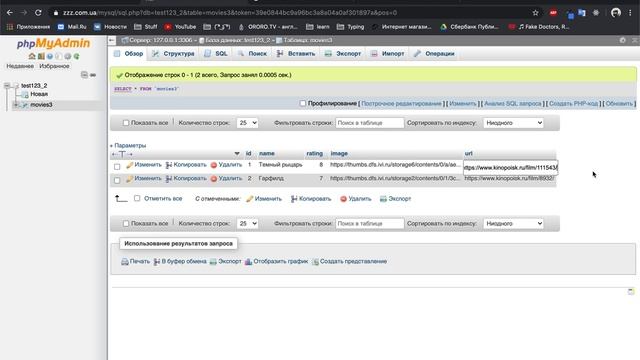640x360 pixels.
Task: Sort by the rating column header
Action: click(314, 153)
